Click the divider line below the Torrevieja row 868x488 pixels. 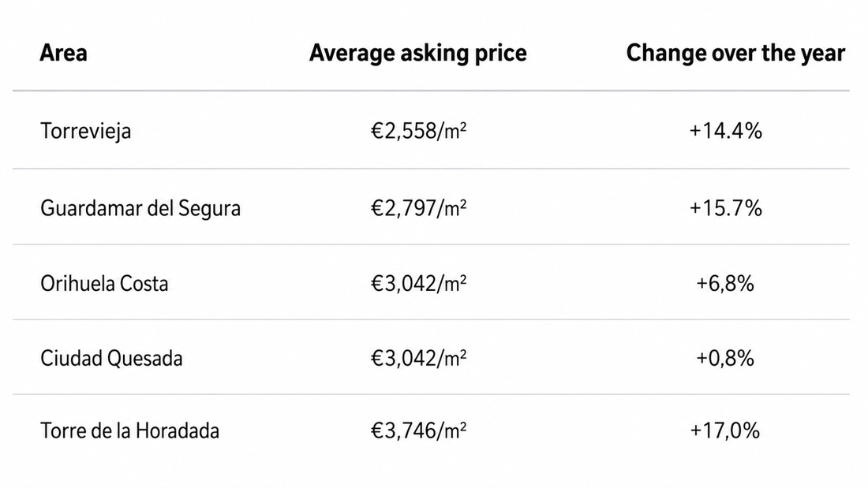click(431, 168)
